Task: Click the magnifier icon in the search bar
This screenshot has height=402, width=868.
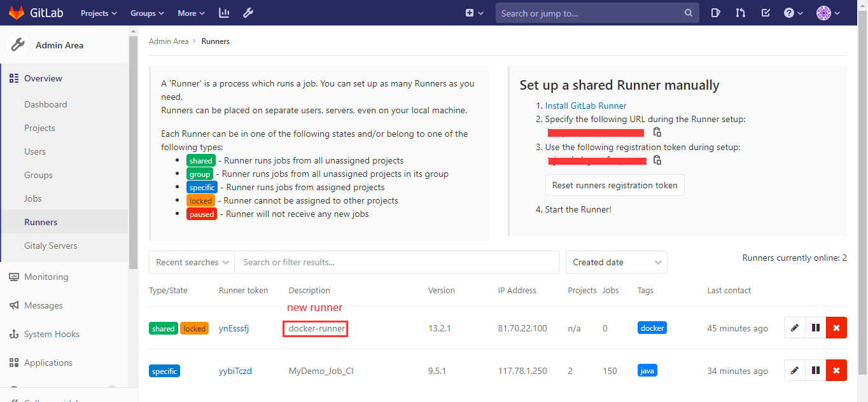Action: coord(688,13)
